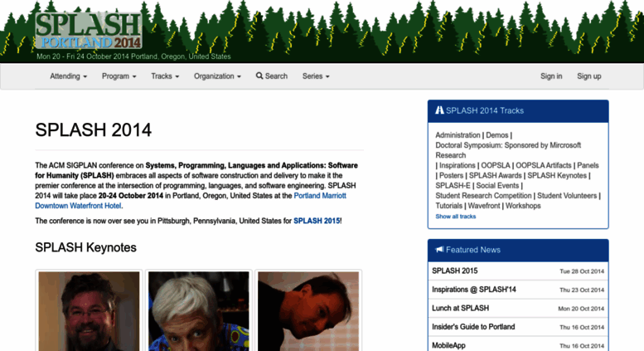
Task: Click the road icon beside SPLASH 2014 Tracks
Action: (x=439, y=110)
